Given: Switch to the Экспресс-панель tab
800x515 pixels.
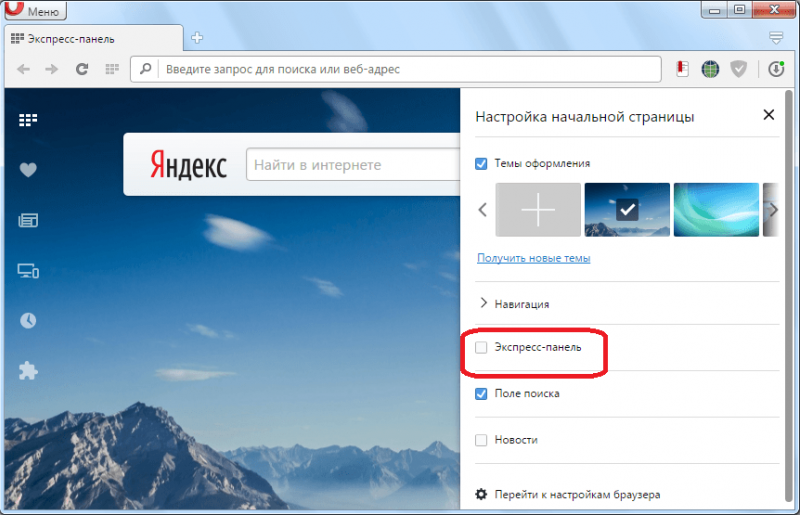Looking at the screenshot, I should pos(93,39).
